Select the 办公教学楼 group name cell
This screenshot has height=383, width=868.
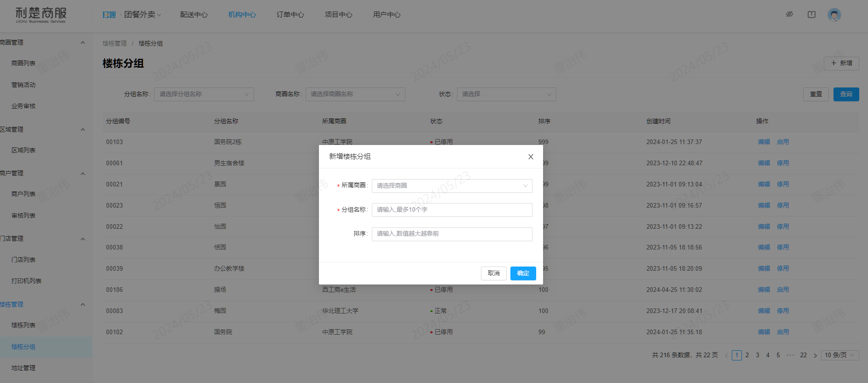[x=229, y=268]
